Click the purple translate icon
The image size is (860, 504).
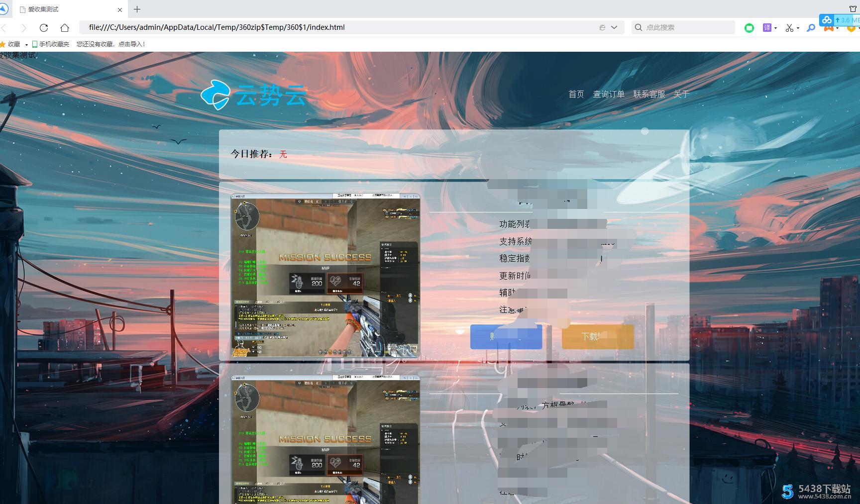tap(767, 28)
